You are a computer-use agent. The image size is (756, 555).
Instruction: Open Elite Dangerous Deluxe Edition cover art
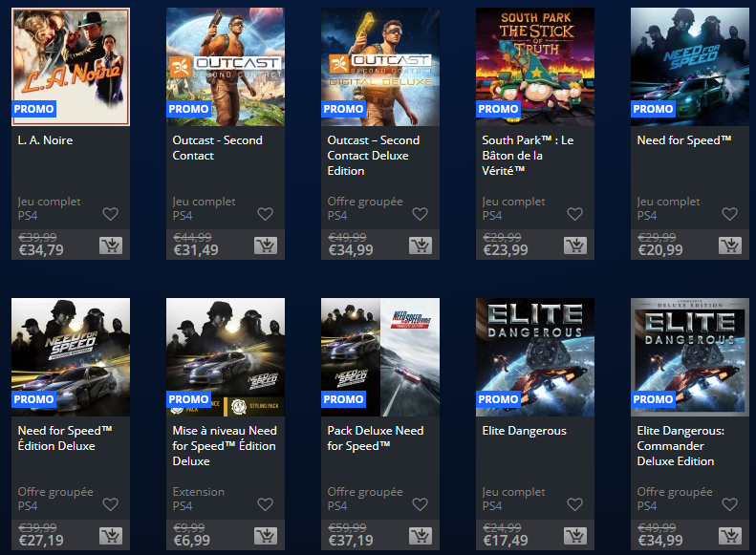(x=690, y=357)
